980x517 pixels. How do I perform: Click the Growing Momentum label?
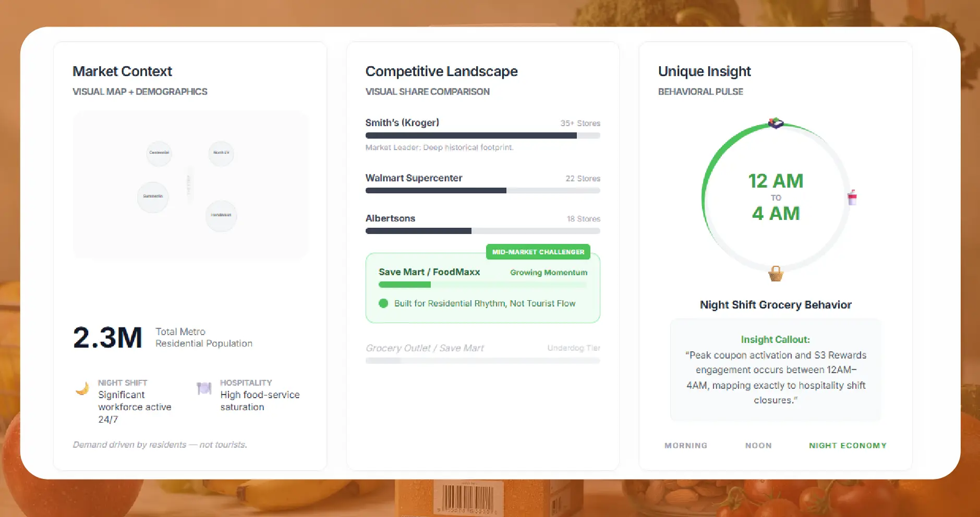pos(548,273)
